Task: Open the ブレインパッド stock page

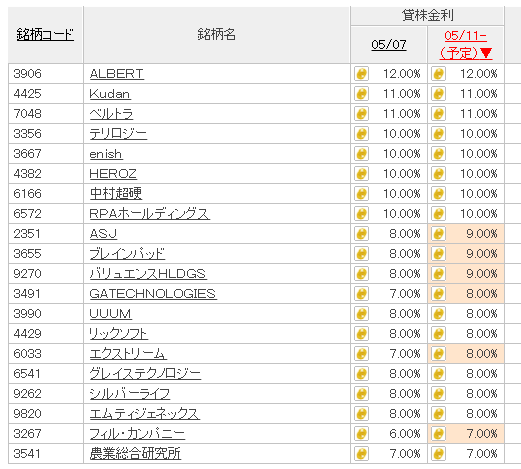Action: click(x=127, y=254)
